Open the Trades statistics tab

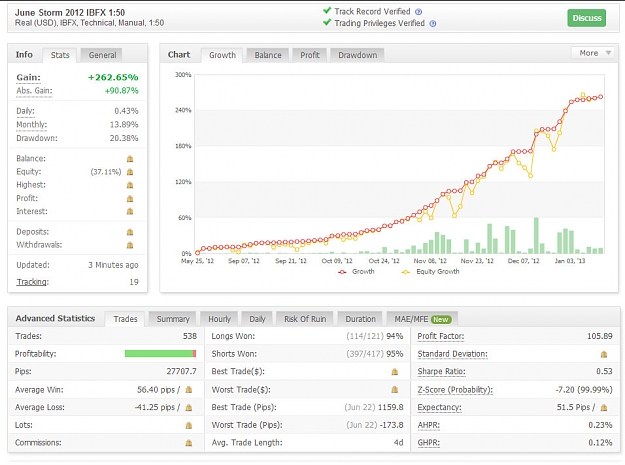point(125,319)
